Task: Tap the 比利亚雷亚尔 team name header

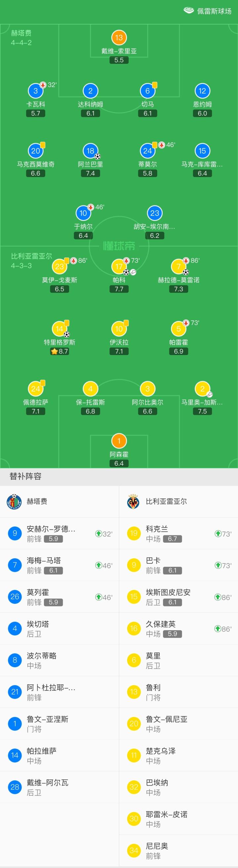Action: click(166, 501)
